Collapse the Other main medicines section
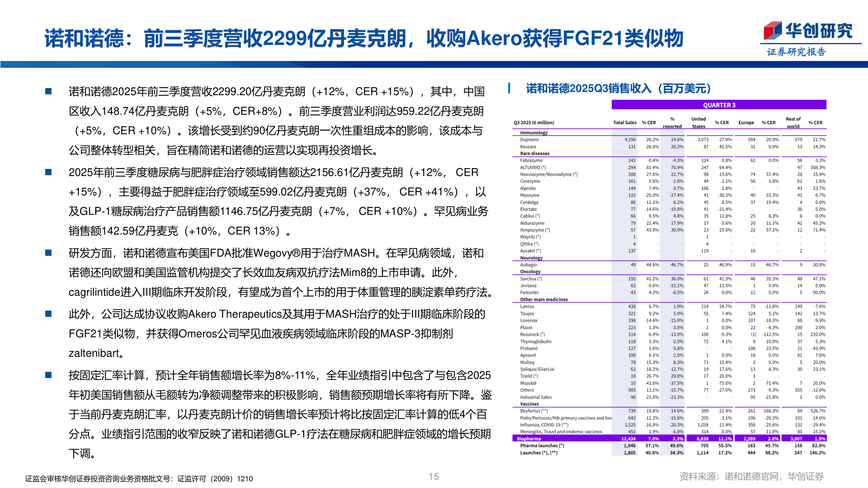 pyautogui.click(x=544, y=300)
